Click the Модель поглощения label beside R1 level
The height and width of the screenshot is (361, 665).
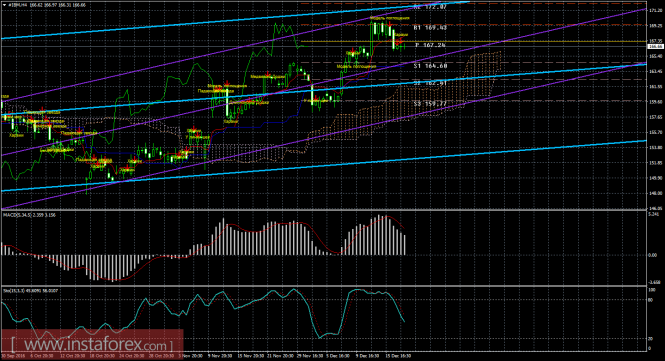[x=389, y=18]
